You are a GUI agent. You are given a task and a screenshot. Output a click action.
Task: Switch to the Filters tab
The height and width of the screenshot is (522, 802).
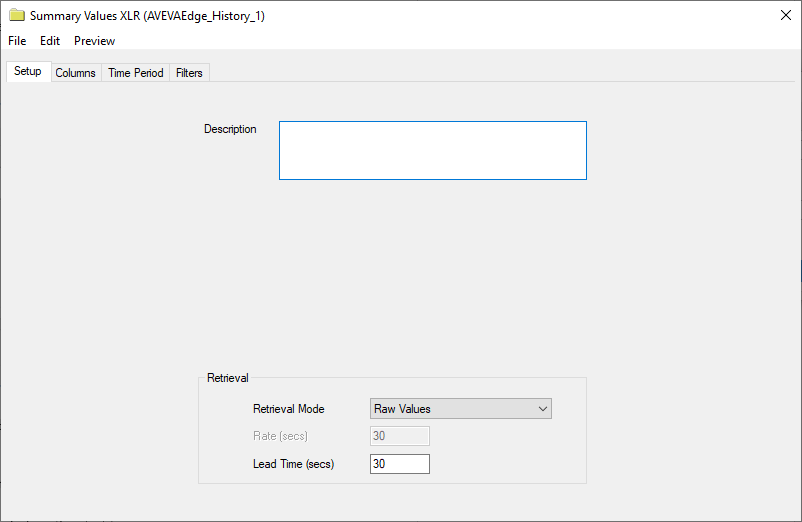(189, 73)
